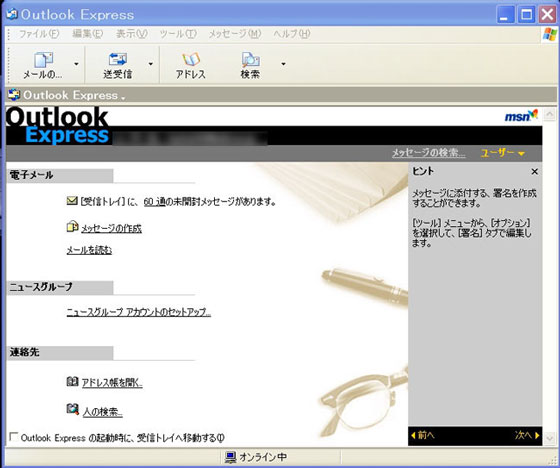The width and height of the screenshot is (560, 468).
Task: Click the compose icon beside メッセージの作成
Action: pos(72,227)
